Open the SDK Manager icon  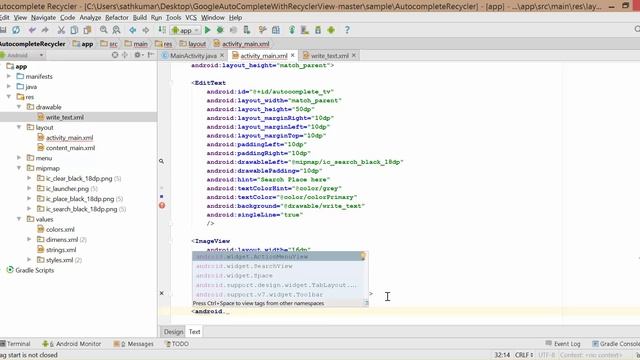318,30
